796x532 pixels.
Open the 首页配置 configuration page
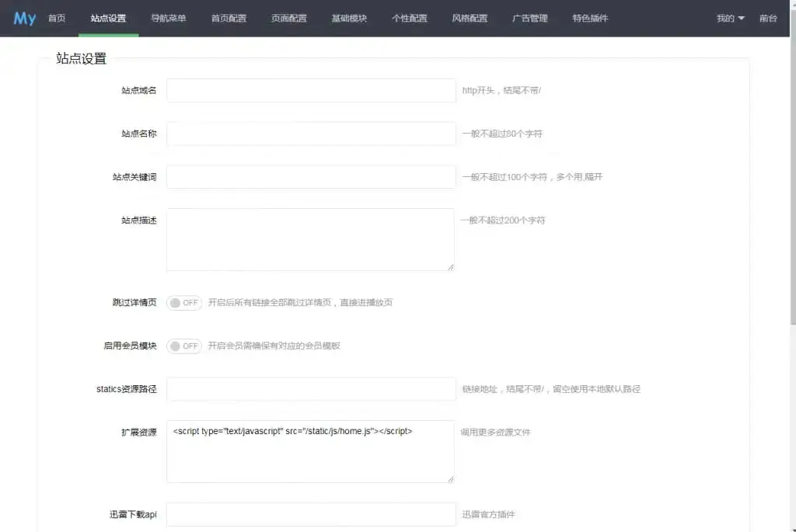click(x=229, y=18)
